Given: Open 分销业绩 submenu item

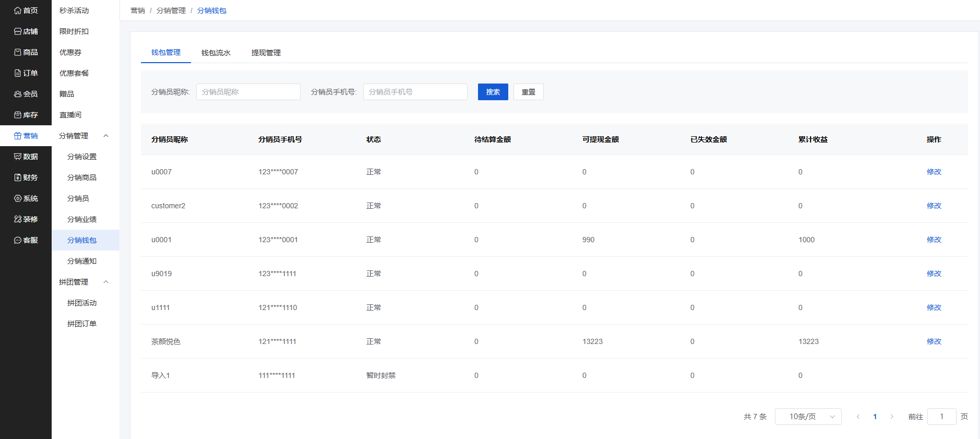Looking at the screenshot, I should pos(82,219).
